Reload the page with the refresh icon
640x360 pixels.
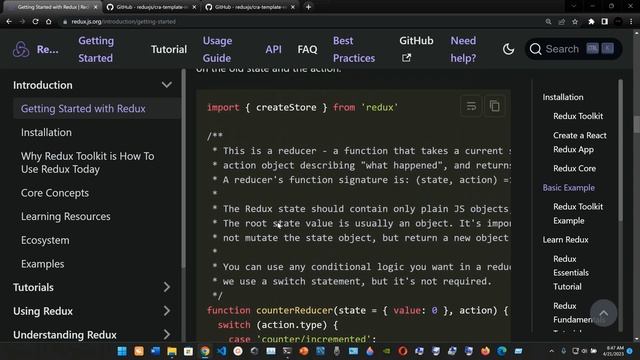tap(36, 22)
